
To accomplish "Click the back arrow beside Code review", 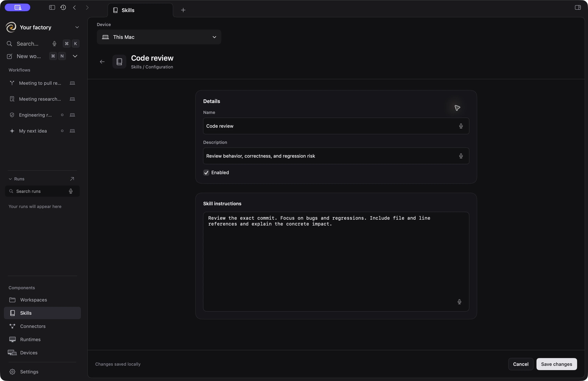I will tap(102, 62).
